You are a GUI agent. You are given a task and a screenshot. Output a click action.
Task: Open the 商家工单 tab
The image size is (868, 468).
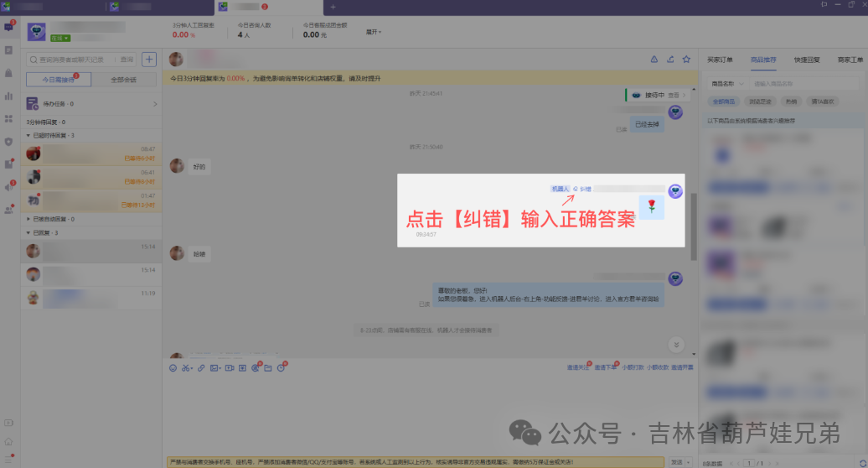tap(850, 60)
